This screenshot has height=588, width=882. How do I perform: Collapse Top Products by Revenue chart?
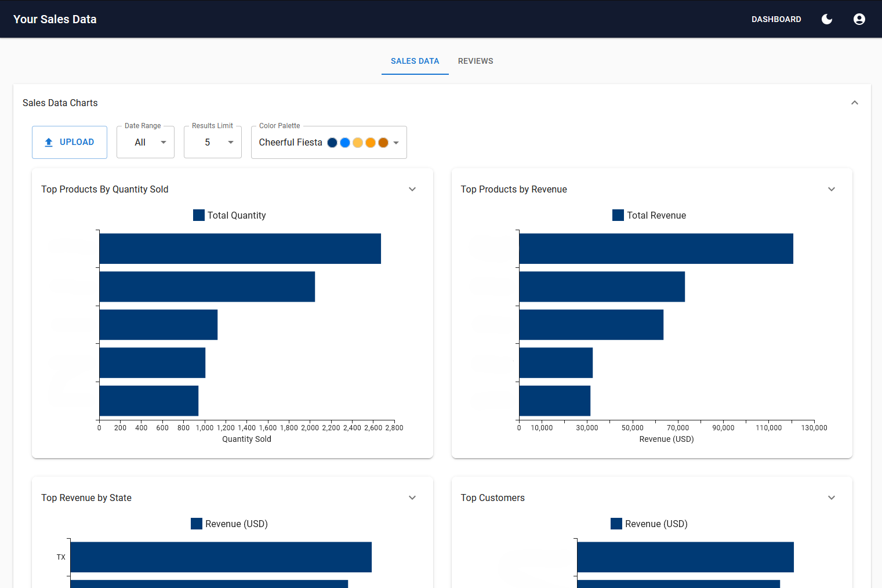click(832, 189)
